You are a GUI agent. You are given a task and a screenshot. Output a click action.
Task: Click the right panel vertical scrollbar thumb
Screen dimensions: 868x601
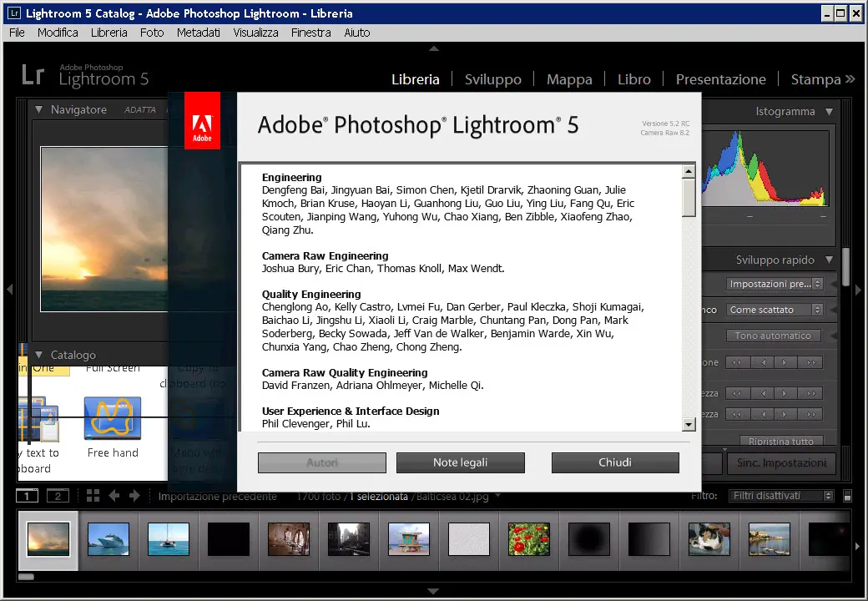click(x=845, y=267)
